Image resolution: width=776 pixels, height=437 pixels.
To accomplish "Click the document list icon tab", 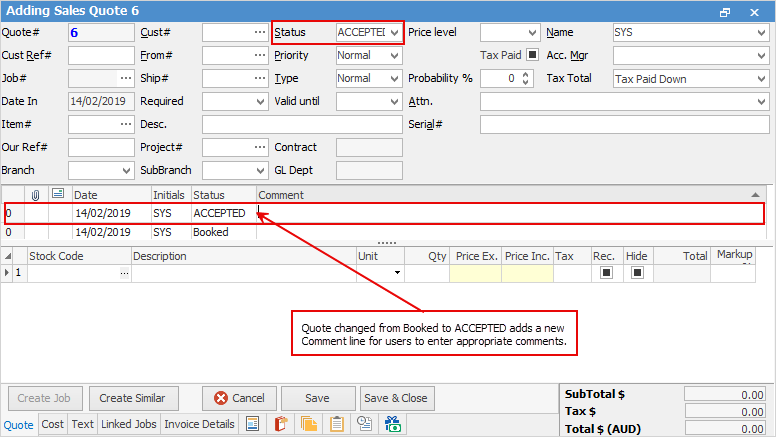I will [253, 424].
